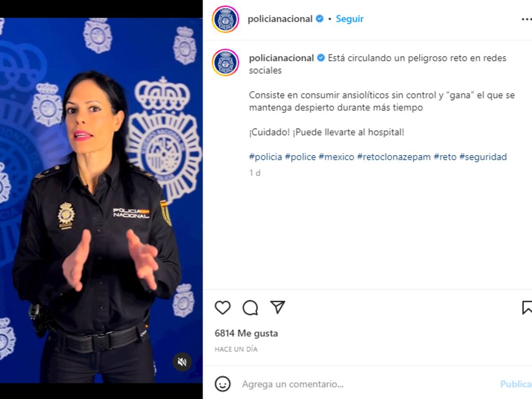Open the emoji picker smiley icon
The height and width of the screenshot is (399, 532).
[223, 384]
